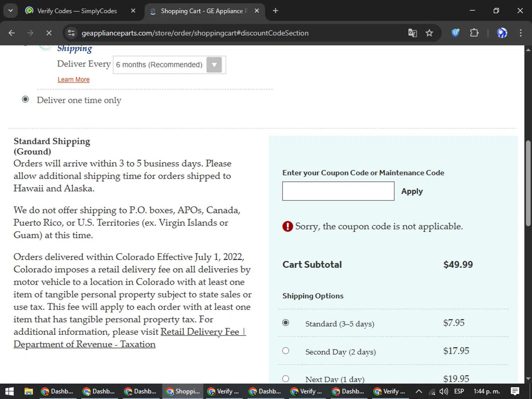Viewport: 532px width, 399px height.
Task: Click the translate page icon in address bar
Action: click(412, 33)
